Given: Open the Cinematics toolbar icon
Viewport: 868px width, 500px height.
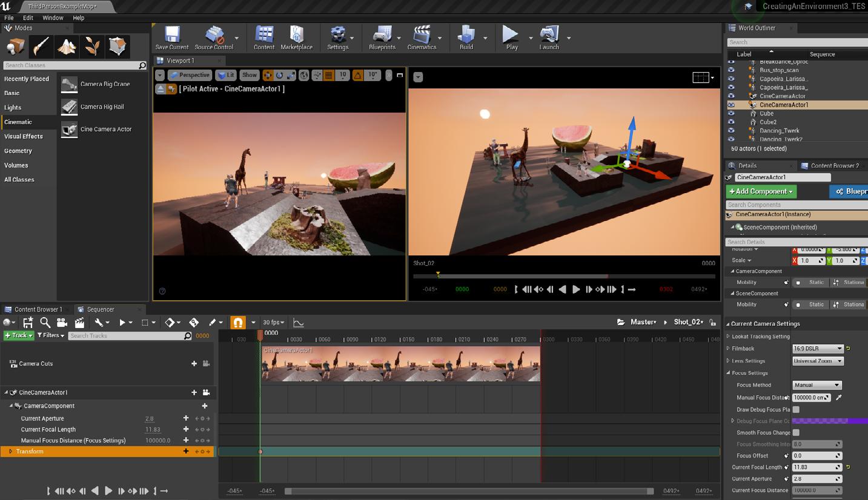Looking at the screenshot, I should click(422, 37).
